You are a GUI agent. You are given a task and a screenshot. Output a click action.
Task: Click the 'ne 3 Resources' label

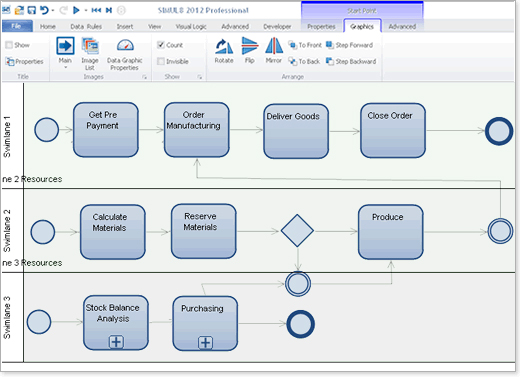click(32, 263)
